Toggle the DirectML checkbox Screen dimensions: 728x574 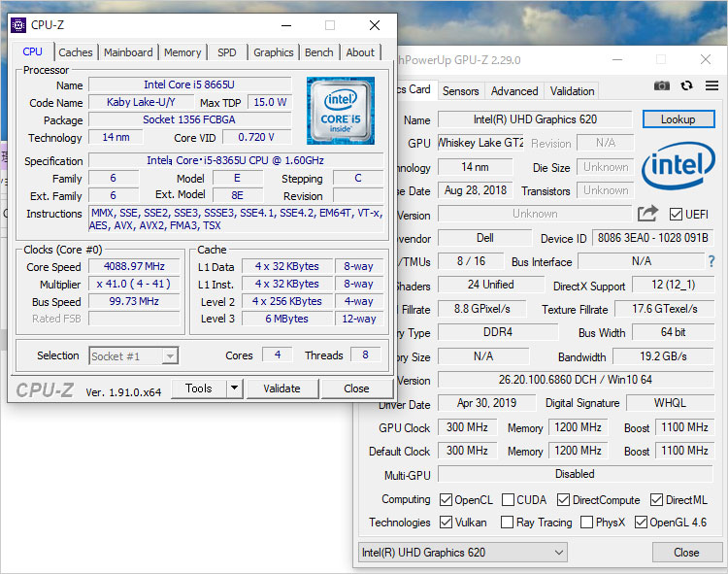656,499
